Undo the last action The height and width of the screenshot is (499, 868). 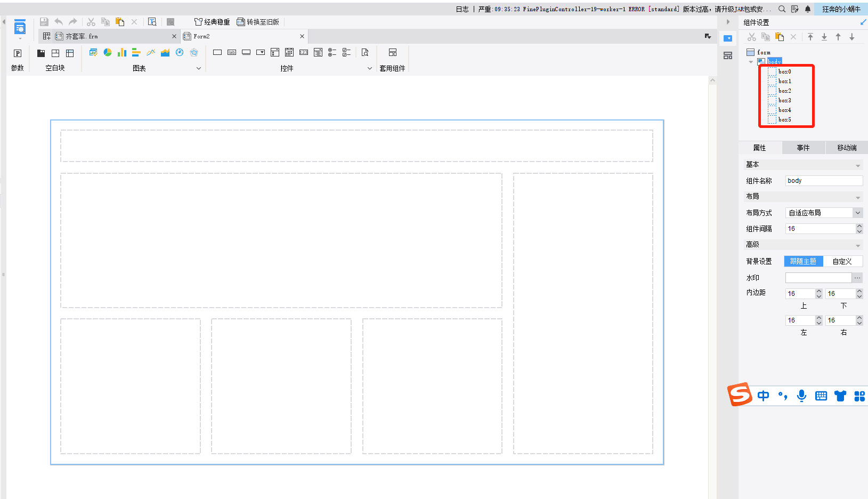click(59, 22)
